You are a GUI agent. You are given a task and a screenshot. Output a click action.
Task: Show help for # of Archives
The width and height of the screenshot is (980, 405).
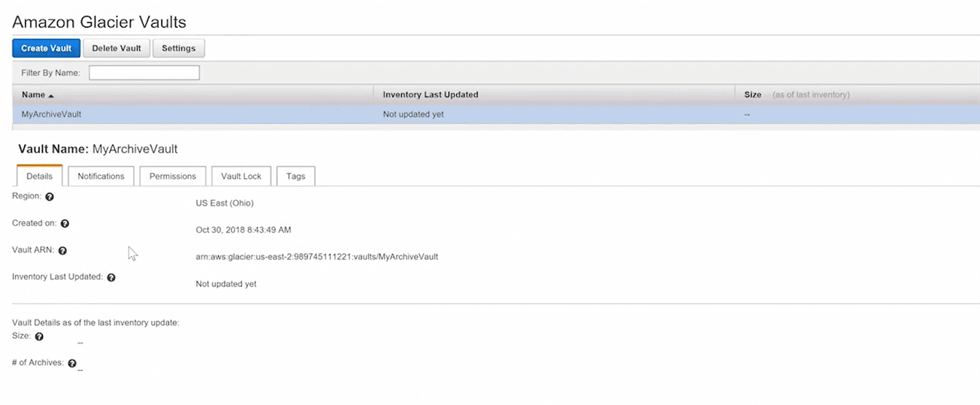coord(72,363)
